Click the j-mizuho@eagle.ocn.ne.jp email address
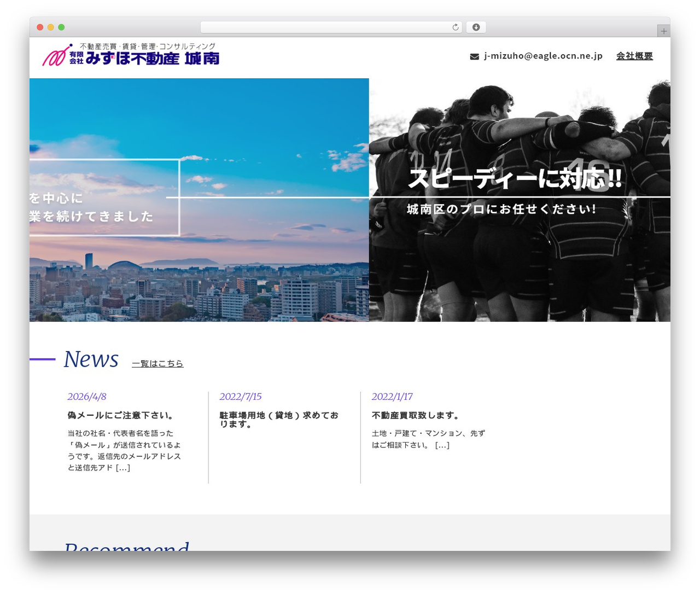 (x=543, y=56)
